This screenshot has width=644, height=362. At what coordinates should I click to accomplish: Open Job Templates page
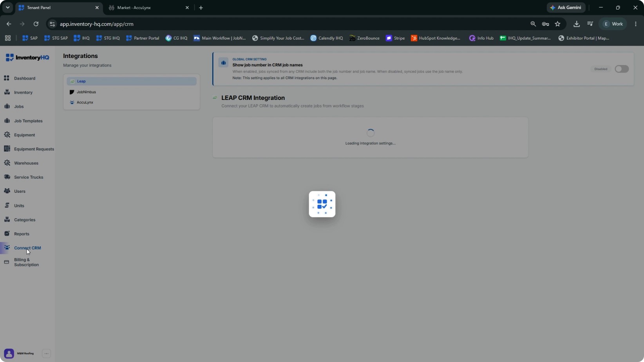point(28,121)
